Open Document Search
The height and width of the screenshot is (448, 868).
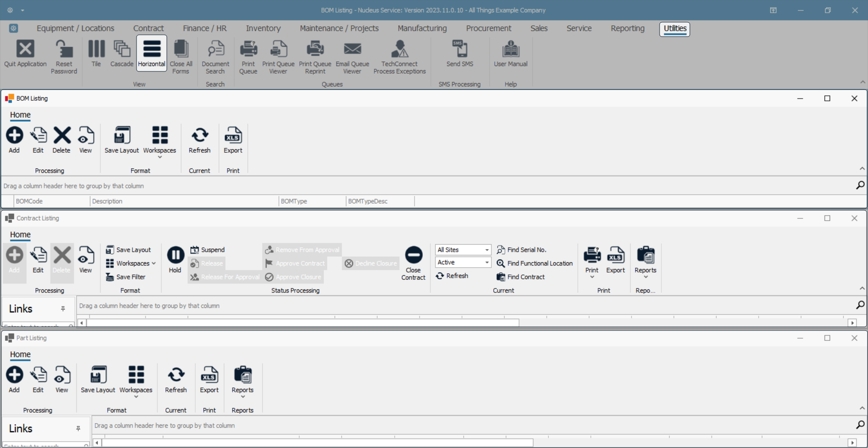click(215, 57)
